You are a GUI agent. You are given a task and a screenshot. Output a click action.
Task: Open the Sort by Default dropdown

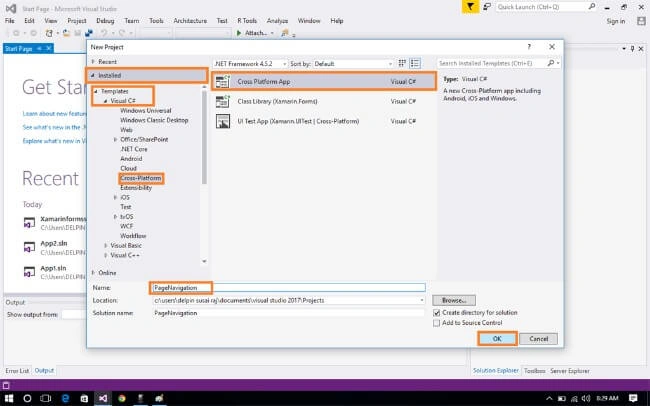(x=353, y=64)
